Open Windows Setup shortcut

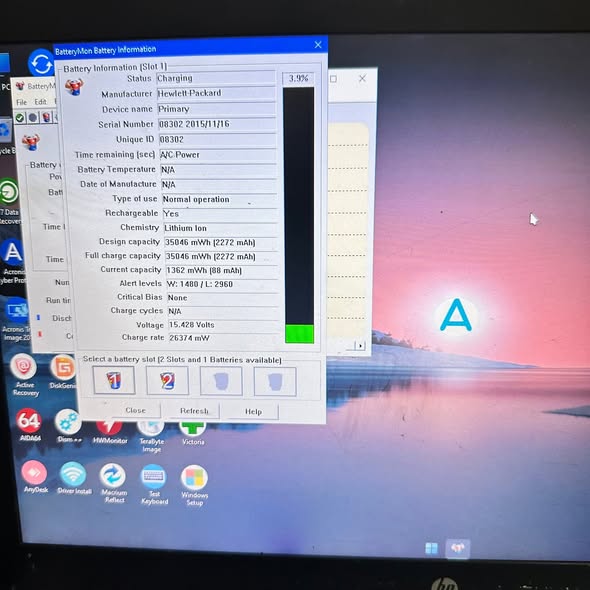pyautogui.click(x=195, y=486)
